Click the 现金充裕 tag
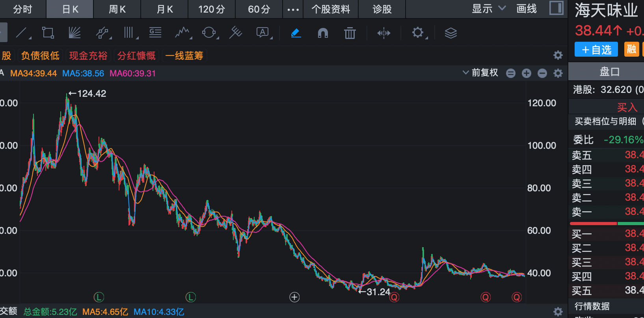Viewport: 644px width, 318px height. tap(88, 55)
